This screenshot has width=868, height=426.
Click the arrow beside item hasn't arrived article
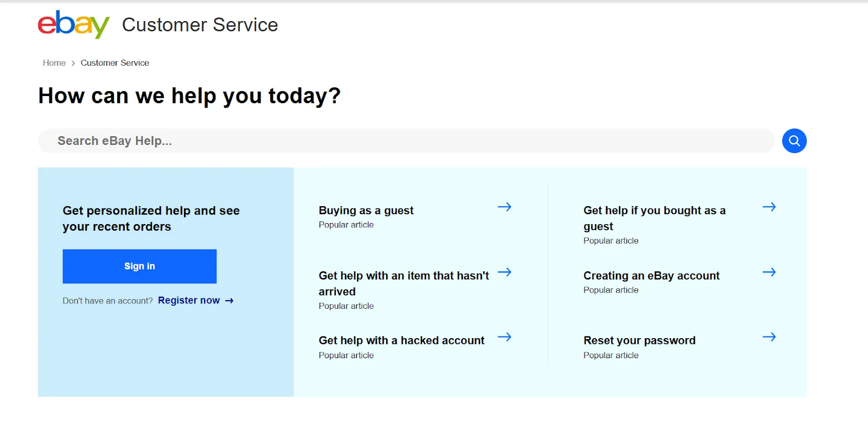click(505, 272)
